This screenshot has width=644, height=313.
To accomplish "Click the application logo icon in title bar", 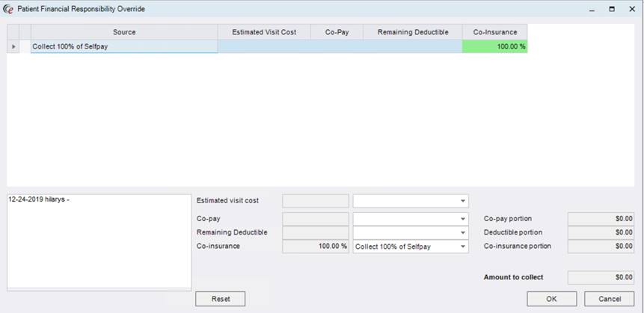I will [x=8, y=9].
